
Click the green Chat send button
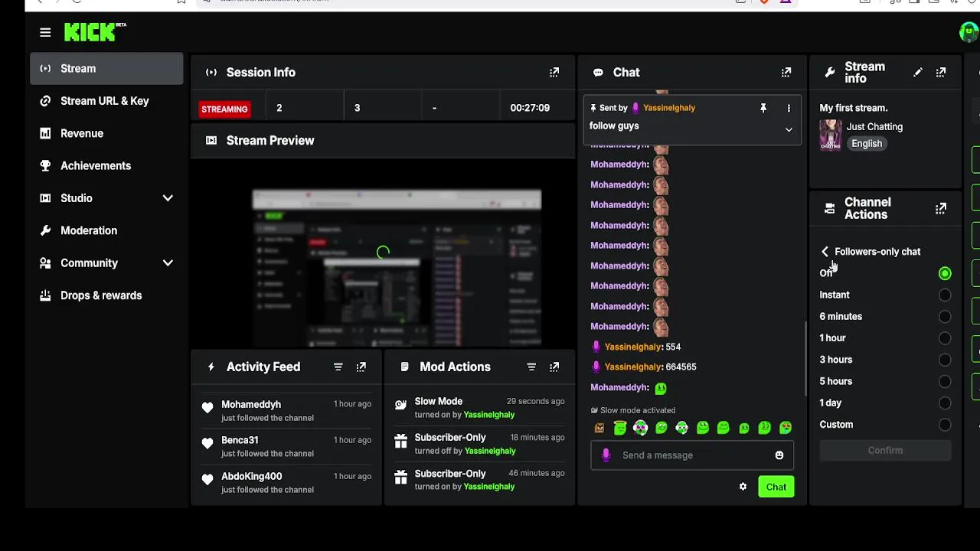pyautogui.click(x=776, y=487)
